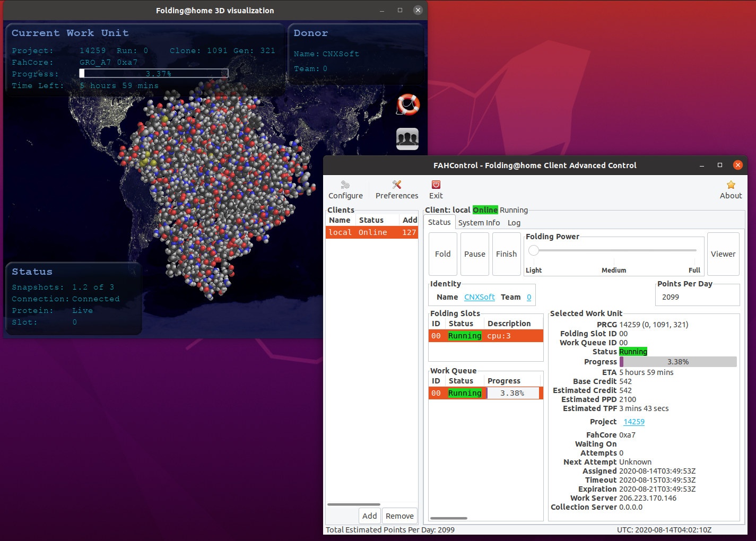This screenshot has width=756, height=541.
Task: Click the Work Queue horizontal scrollbar
Action: 449,518
